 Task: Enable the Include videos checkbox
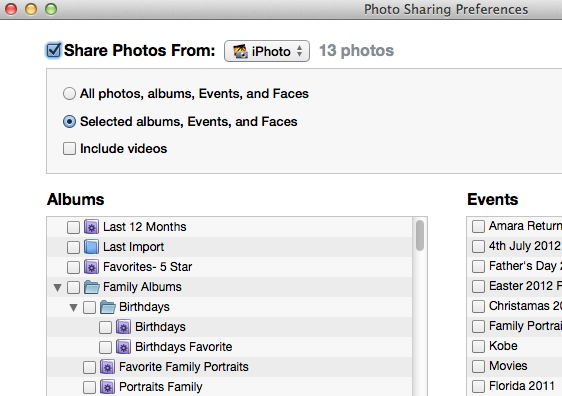[69, 148]
